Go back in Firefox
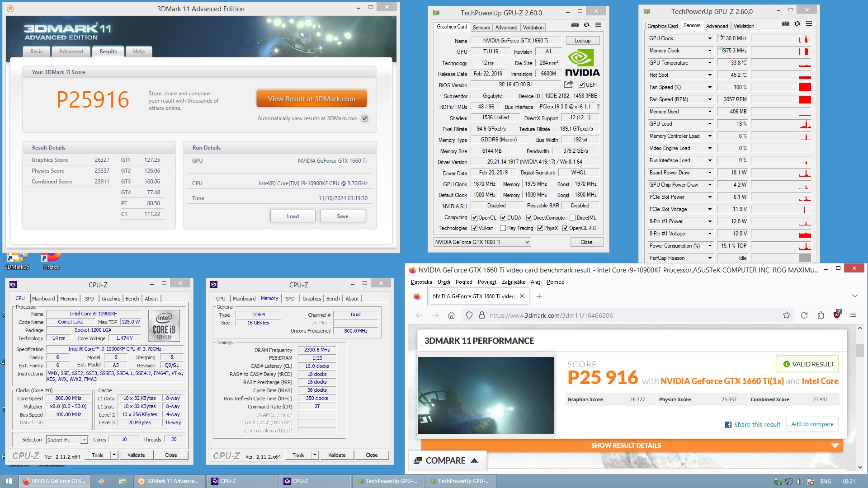This screenshot has height=488, width=868. (x=419, y=315)
